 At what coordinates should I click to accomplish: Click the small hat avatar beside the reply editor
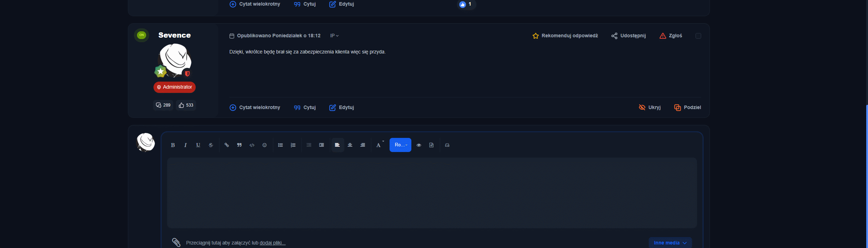[x=145, y=142]
